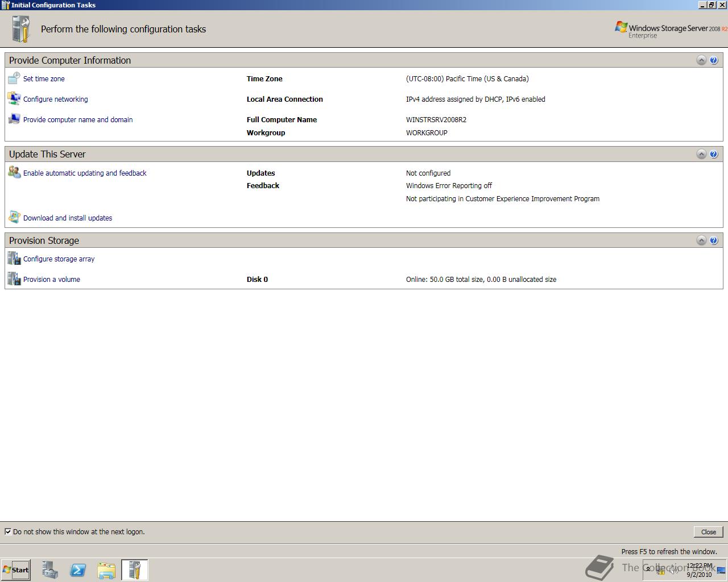Collapse the Provision Storage section
The width and height of the screenshot is (728, 582).
pos(701,240)
